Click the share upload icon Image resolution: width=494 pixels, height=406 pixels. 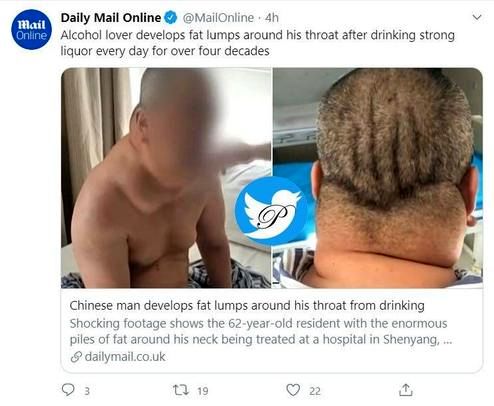405,390
